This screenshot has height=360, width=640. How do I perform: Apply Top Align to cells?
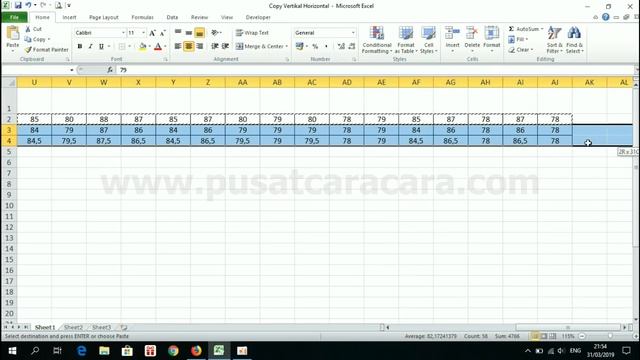(x=178, y=33)
